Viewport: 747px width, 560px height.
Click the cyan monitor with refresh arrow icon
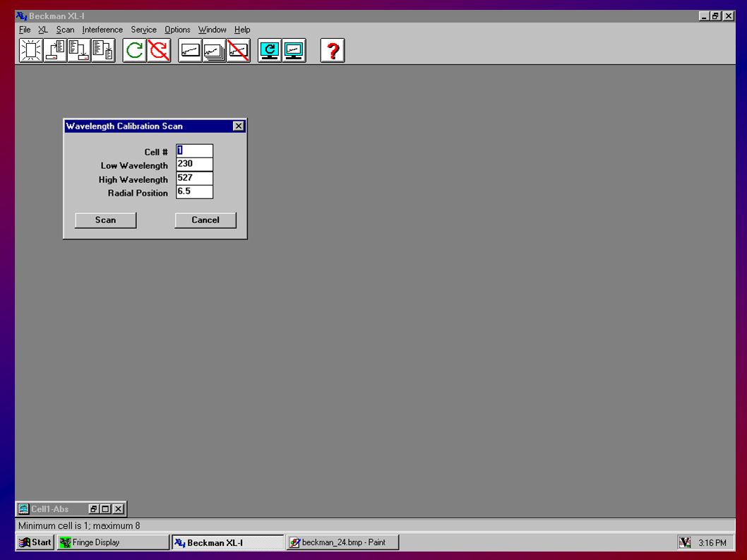[x=270, y=51]
